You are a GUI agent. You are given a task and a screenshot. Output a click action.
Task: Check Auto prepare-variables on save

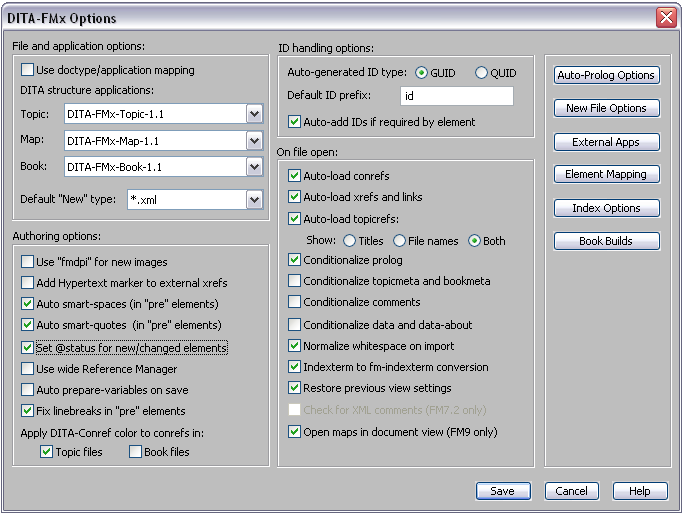[27, 390]
